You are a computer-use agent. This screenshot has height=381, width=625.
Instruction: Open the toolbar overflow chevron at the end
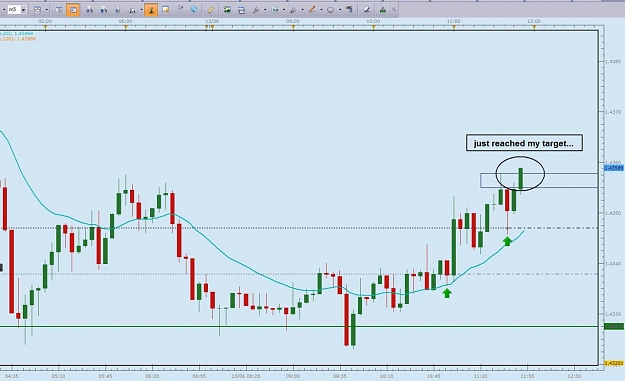pos(394,10)
